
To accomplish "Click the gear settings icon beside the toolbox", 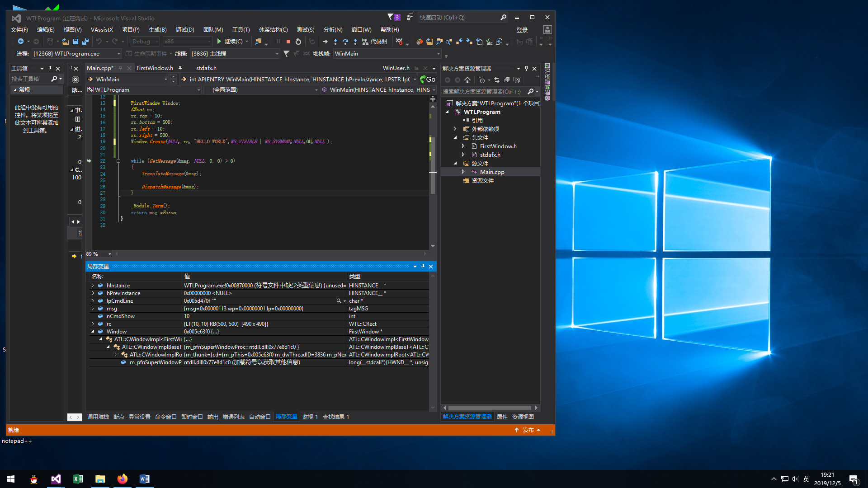I will click(75, 80).
